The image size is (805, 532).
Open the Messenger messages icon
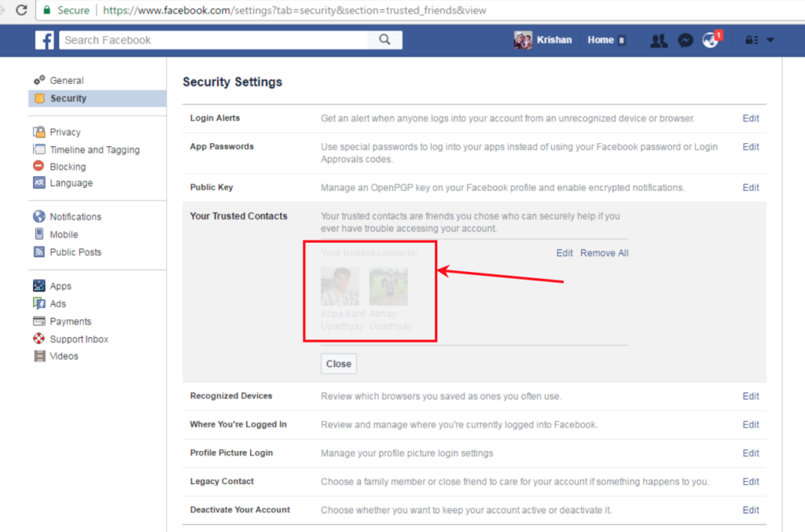click(685, 41)
